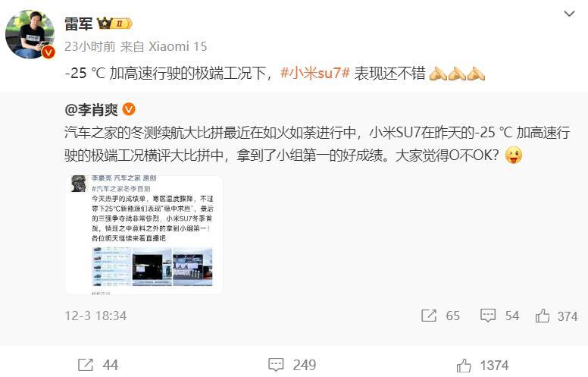The width and height of the screenshot is (588, 377).
Task: Click the 12-3 18:34 timestamp link
Action: tap(95, 316)
